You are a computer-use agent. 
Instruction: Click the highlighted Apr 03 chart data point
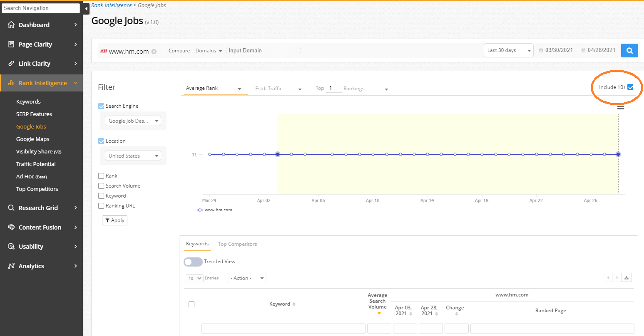pos(278,154)
